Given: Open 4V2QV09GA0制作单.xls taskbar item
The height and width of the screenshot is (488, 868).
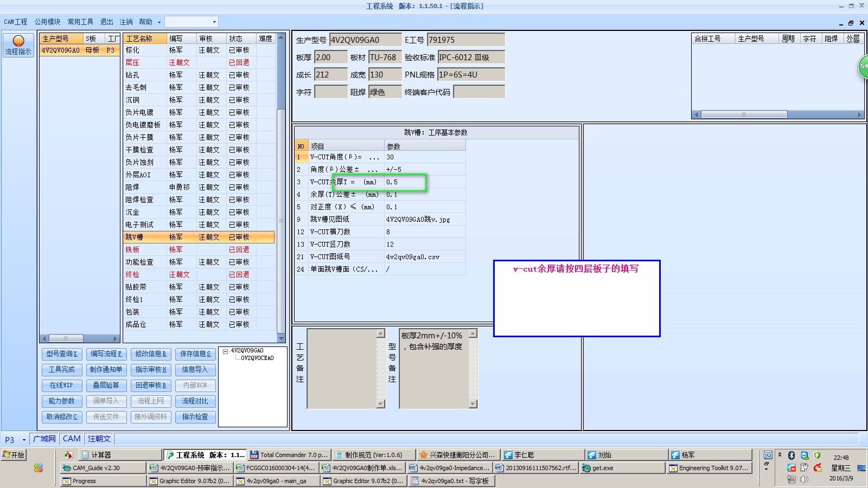Looking at the screenshot, I should (362, 468).
